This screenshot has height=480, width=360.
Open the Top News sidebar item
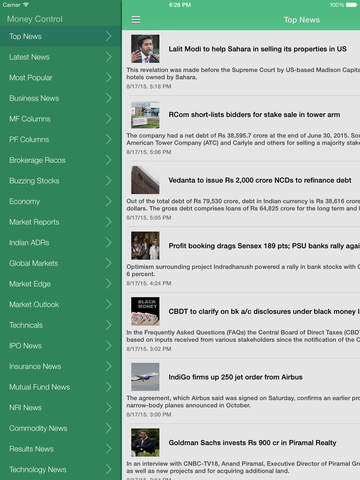pos(61,36)
